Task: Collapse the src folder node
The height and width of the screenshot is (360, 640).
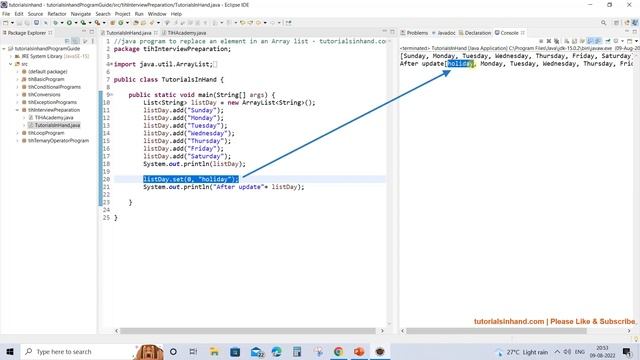Action: click(x=11, y=64)
